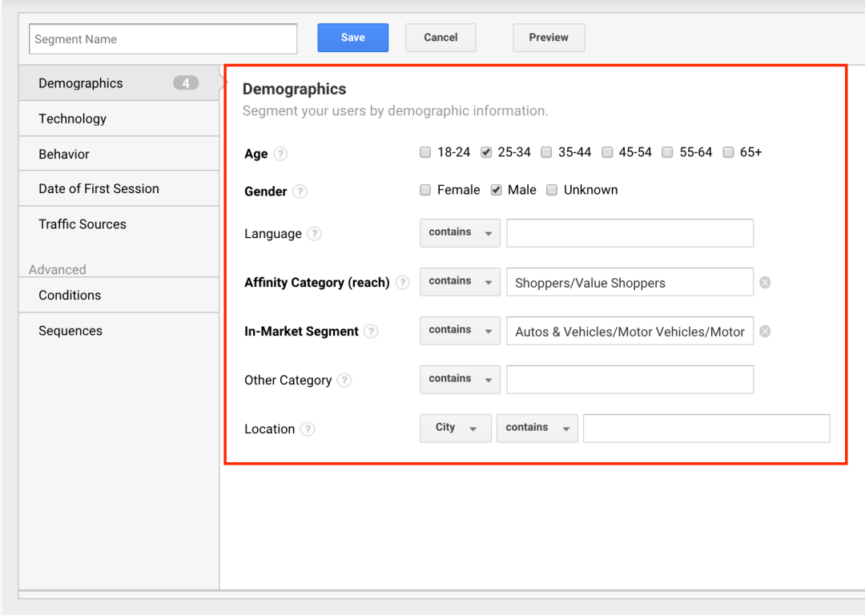Expand the City location type dropdown
Image resolution: width=865 pixels, height=616 pixels.
pos(455,429)
